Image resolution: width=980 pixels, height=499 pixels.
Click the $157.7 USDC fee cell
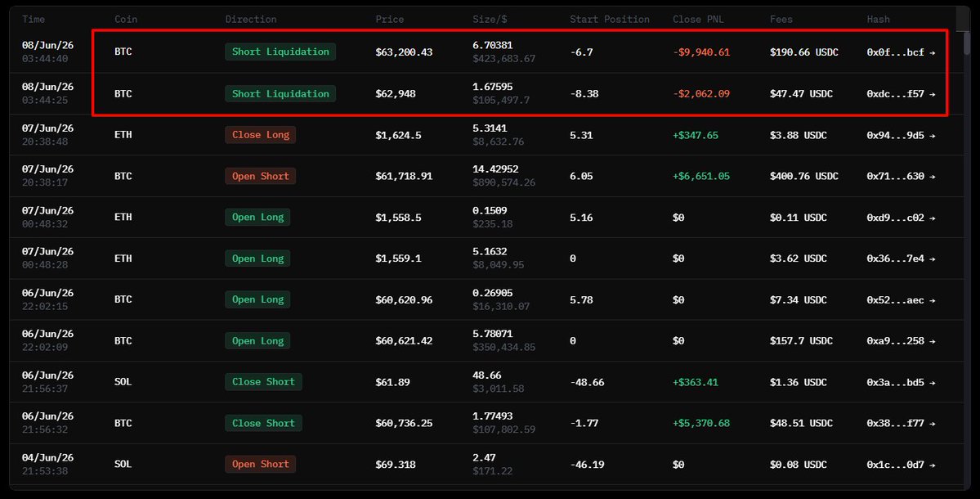click(801, 341)
